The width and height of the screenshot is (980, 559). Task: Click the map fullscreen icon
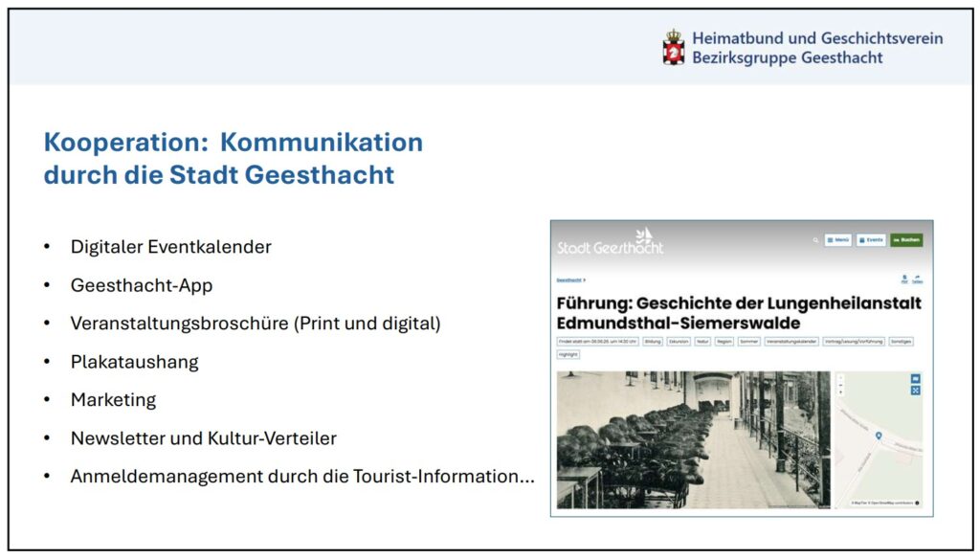point(916,391)
